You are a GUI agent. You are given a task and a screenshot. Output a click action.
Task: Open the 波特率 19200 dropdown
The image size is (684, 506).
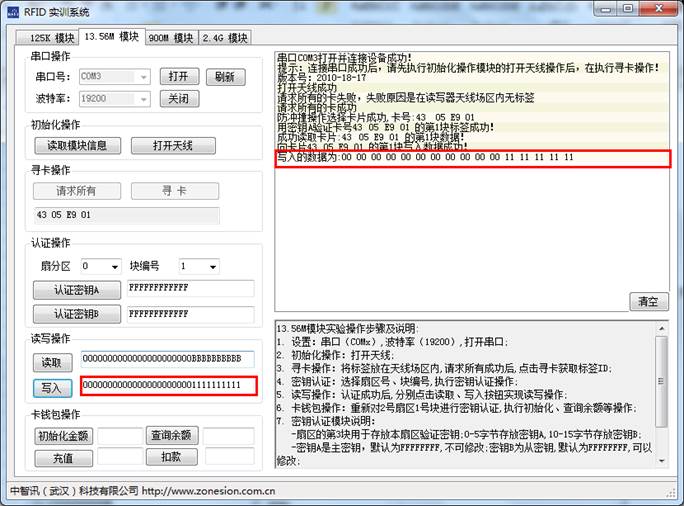[x=144, y=99]
